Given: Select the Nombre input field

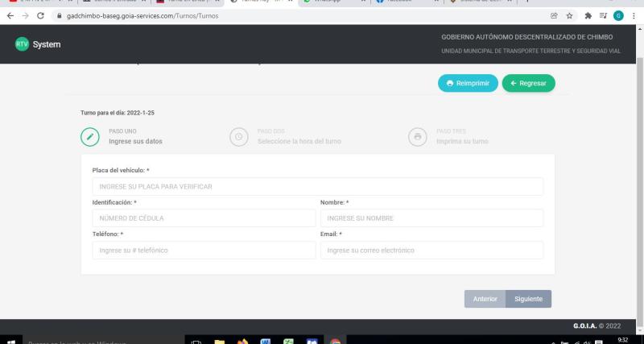Looking at the screenshot, I should click(431, 218).
